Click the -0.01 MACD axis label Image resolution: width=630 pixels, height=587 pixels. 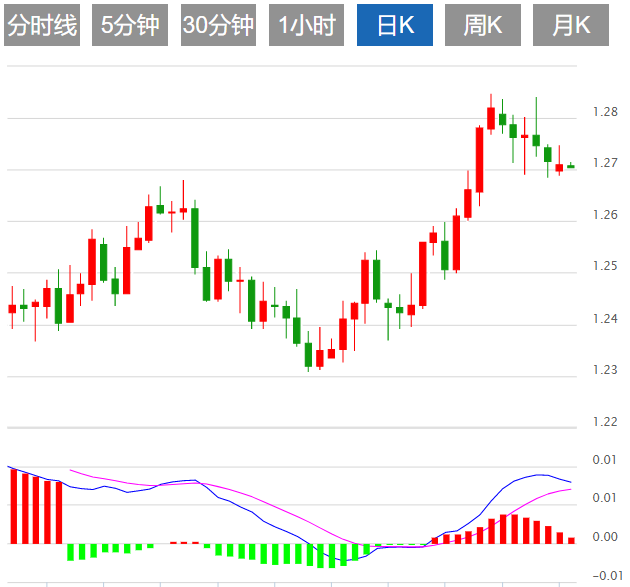click(607, 575)
